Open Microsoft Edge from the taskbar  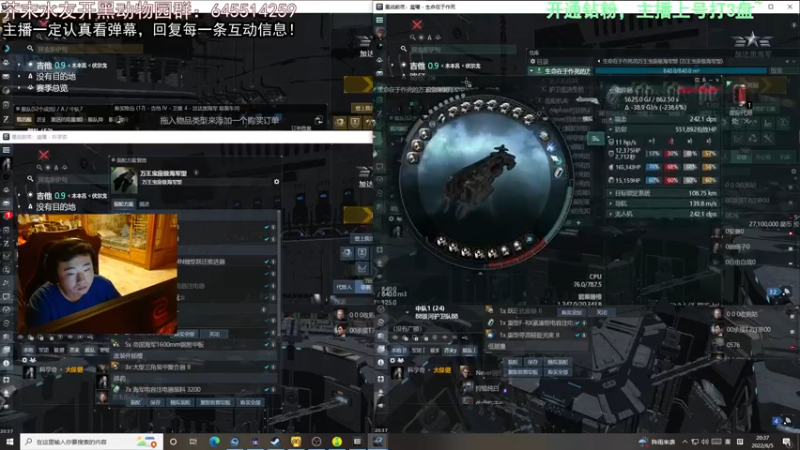click(x=214, y=441)
